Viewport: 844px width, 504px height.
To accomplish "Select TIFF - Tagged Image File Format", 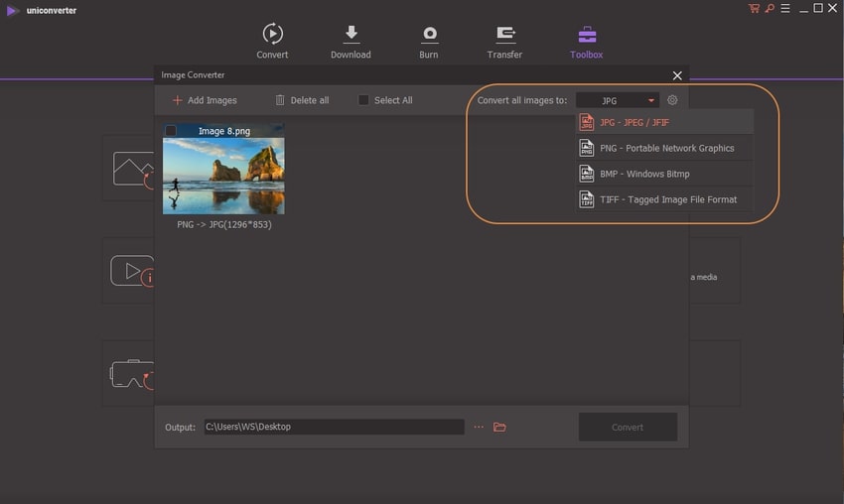I will (663, 199).
